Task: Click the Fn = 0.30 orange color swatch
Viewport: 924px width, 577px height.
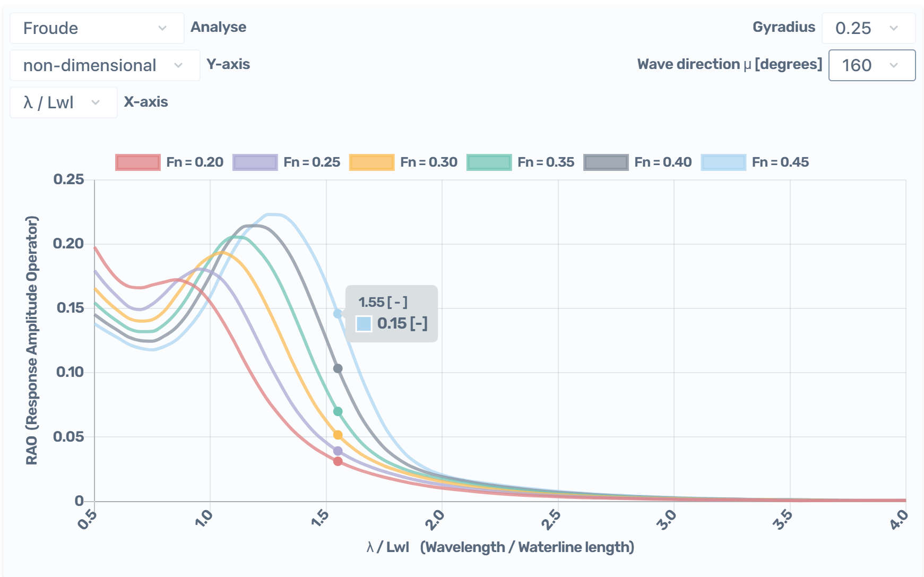Action: (371, 162)
